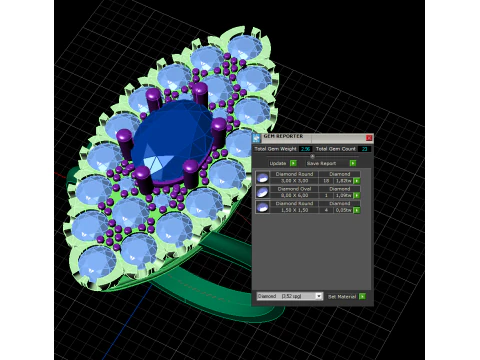Click the green arrow next to Update
The image size is (480, 360).
point(293,163)
